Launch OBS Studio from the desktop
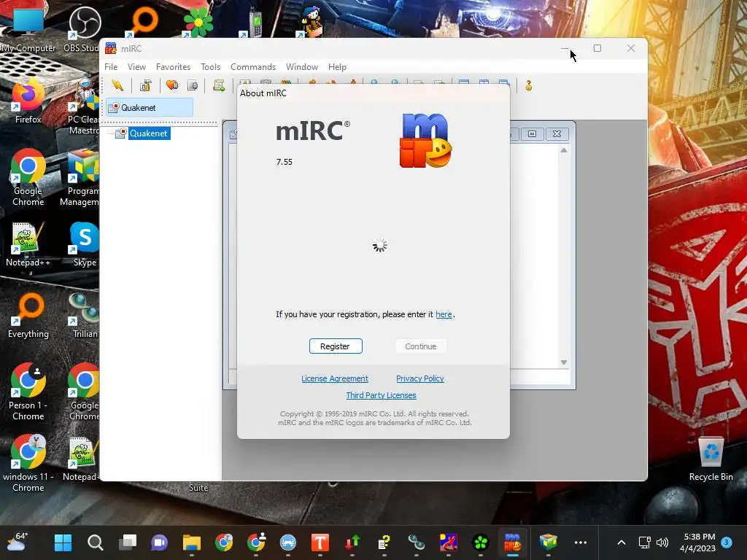 click(85, 29)
